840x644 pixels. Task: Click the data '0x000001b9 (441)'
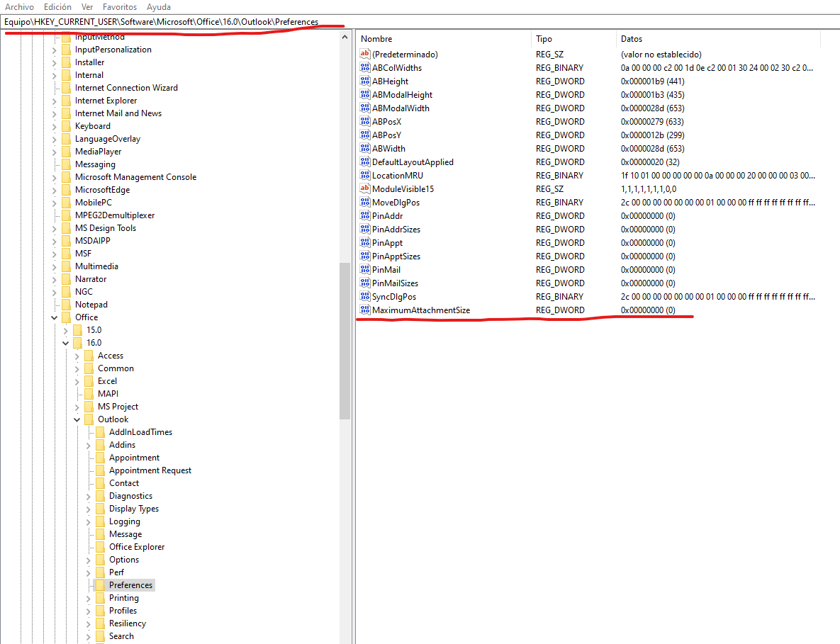pos(652,81)
